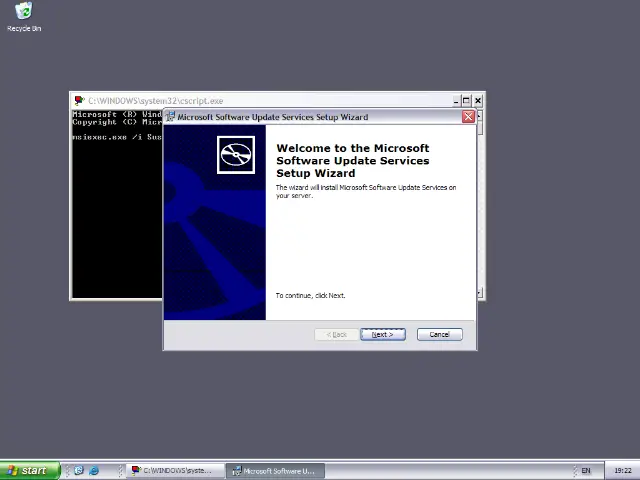640x480 pixels.
Task: Click the console scrollbar down arrow
Action: click(480, 292)
